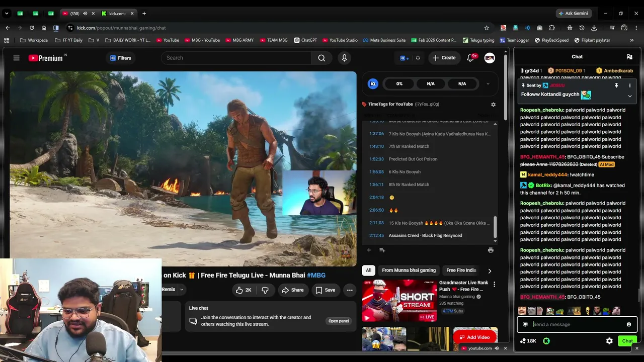
Task: Like the video with thumbs up
Action: (244, 290)
